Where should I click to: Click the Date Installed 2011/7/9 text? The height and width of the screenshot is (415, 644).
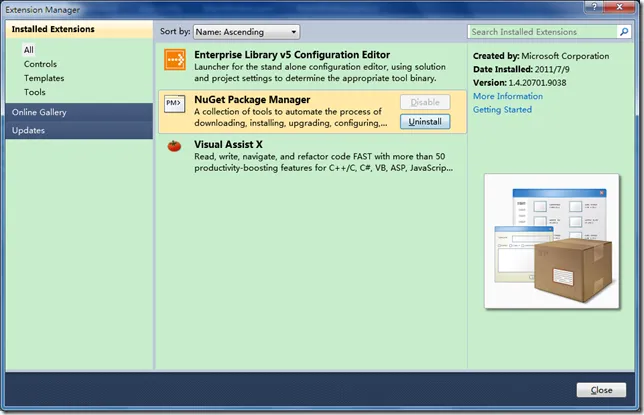[521, 69]
